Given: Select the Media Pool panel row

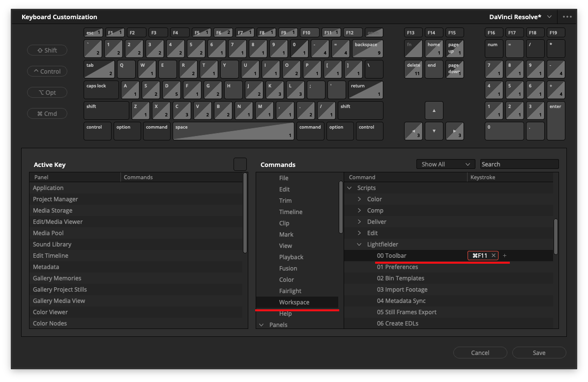Looking at the screenshot, I should tap(136, 233).
